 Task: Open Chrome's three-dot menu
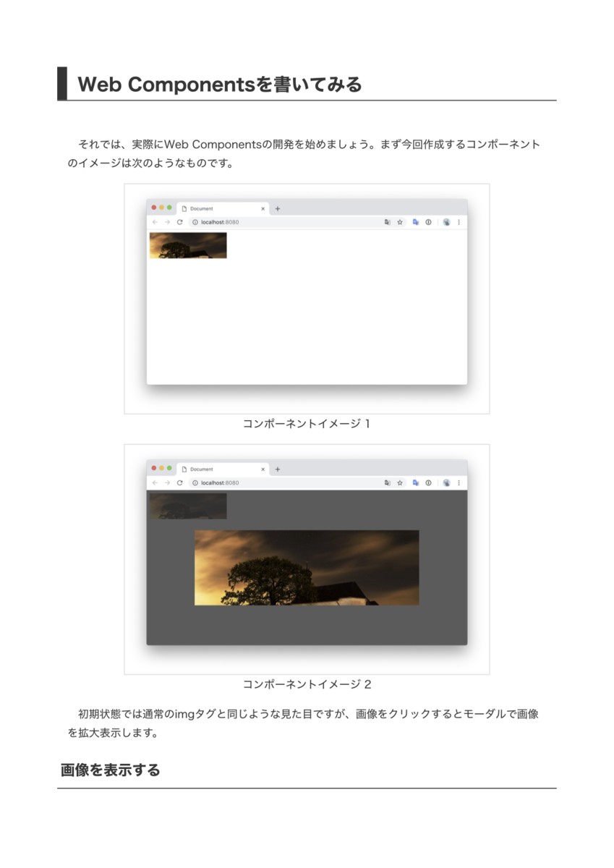[x=459, y=222]
